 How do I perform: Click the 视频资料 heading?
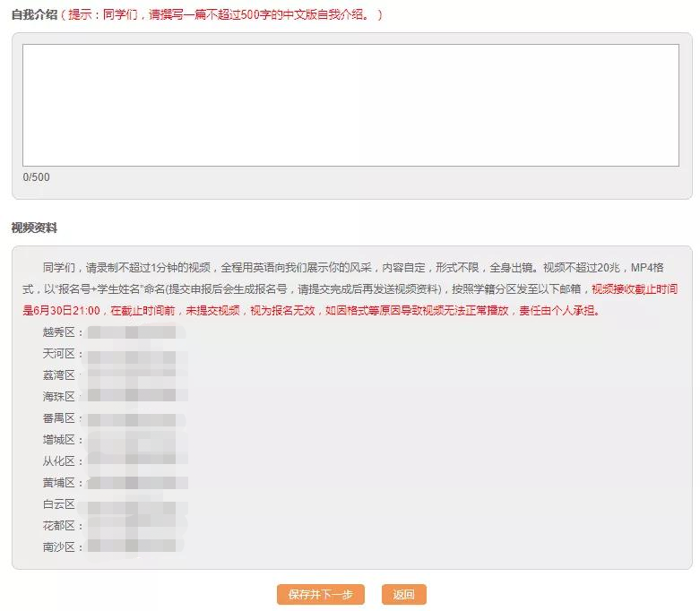(x=34, y=228)
